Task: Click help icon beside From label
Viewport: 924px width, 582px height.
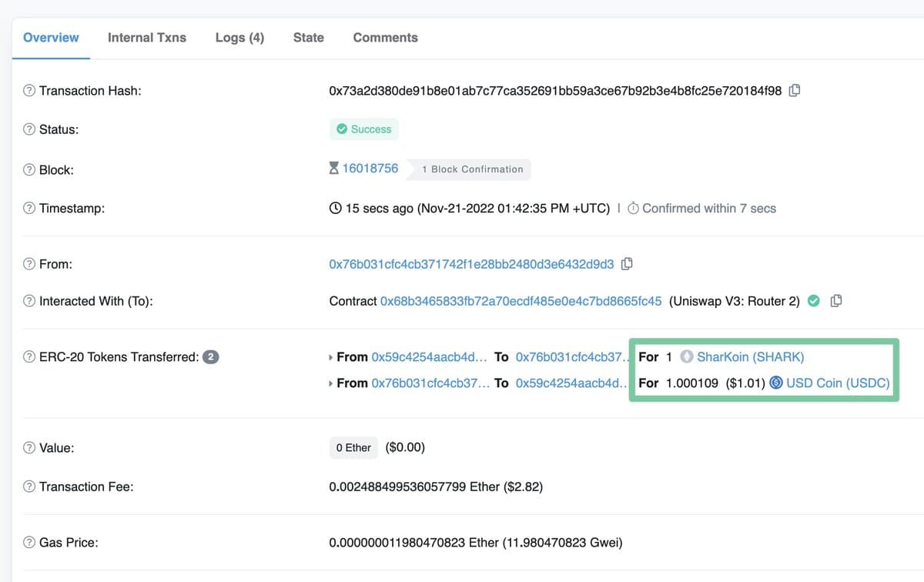Action: click(x=29, y=264)
